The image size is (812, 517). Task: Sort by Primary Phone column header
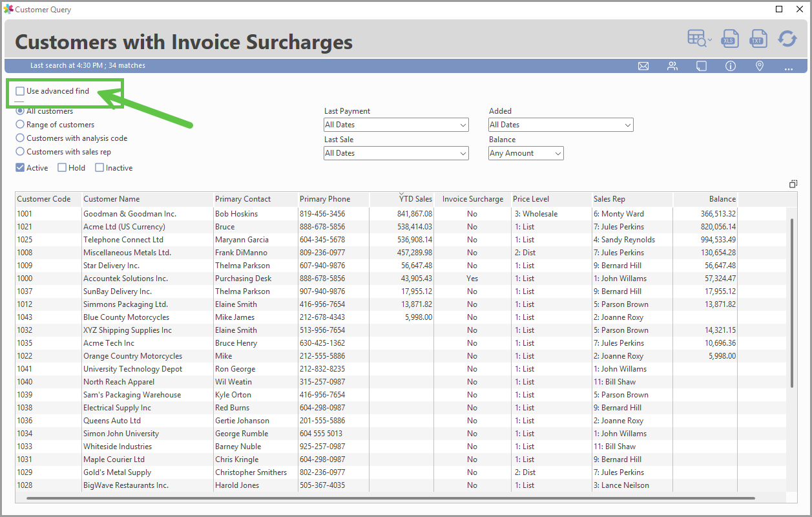coord(333,199)
